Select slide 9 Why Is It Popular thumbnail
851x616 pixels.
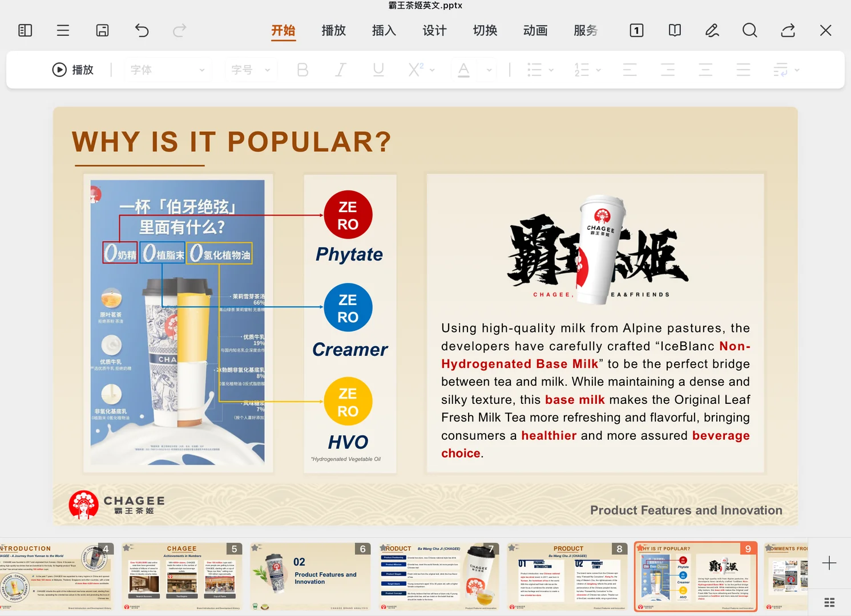696,576
